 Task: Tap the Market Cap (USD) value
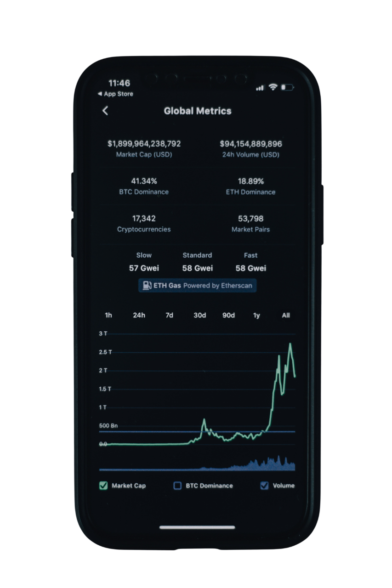[x=144, y=144]
